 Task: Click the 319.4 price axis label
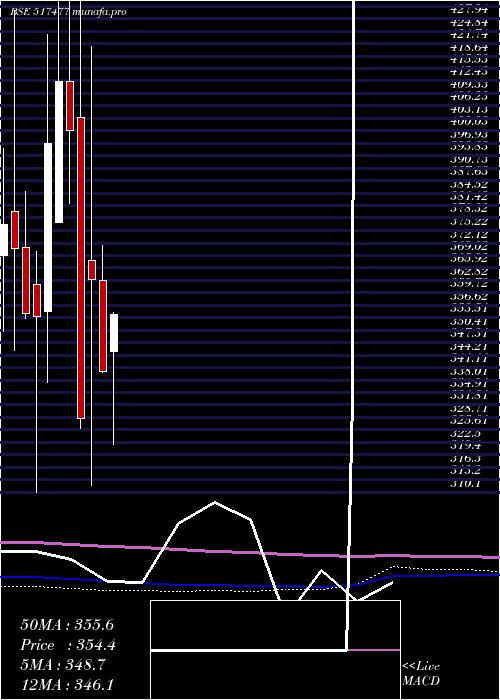click(465, 446)
